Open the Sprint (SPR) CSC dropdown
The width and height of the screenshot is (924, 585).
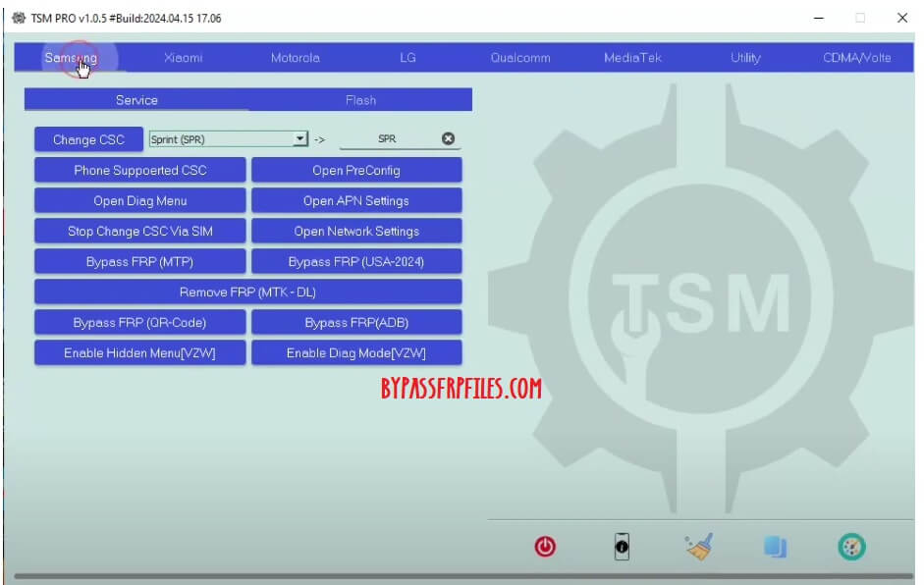pos(299,138)
